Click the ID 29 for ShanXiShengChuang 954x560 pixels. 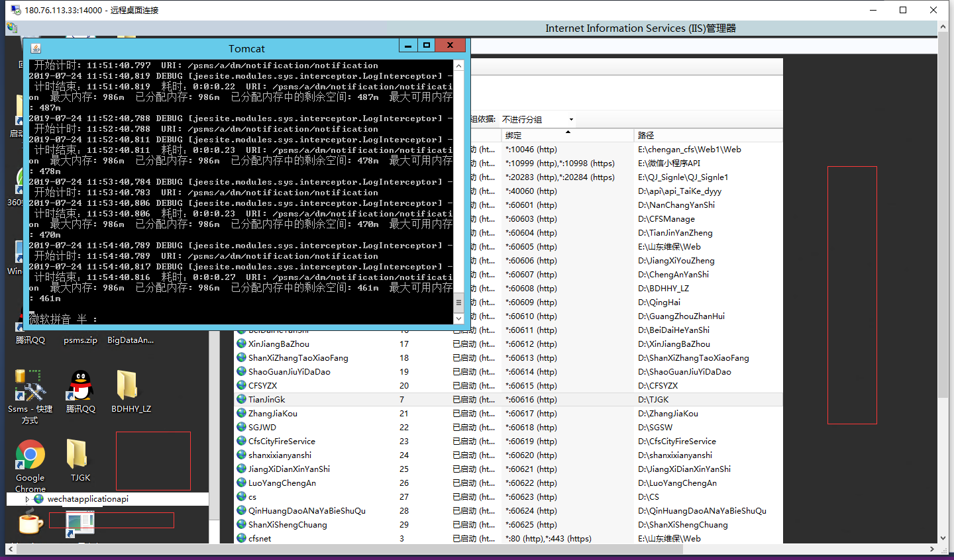(404, 524)
